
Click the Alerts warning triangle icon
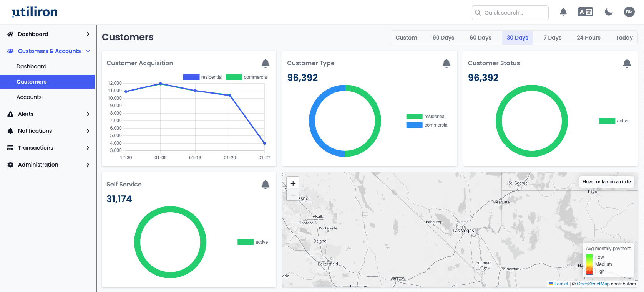(10, 114)
